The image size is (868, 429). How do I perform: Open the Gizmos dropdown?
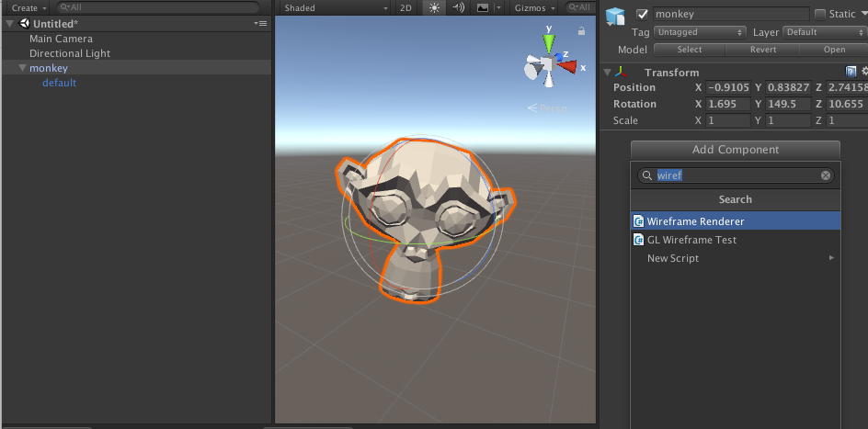(x=535, y=7)
